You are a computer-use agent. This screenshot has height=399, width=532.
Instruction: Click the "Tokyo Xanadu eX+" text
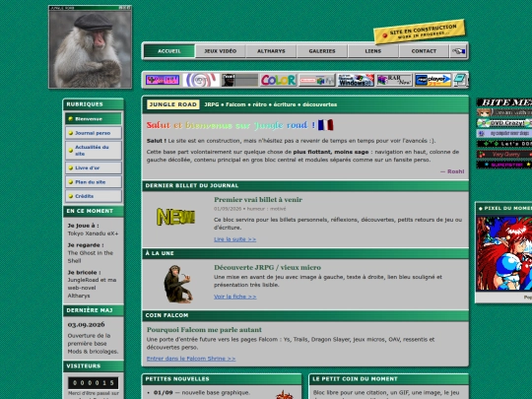(93, 233)
